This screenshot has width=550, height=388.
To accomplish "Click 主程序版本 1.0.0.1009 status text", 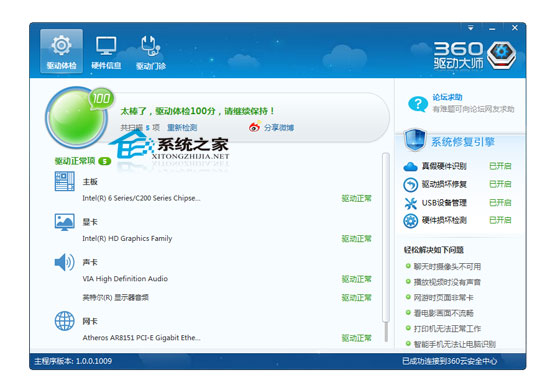I will 73,361.
